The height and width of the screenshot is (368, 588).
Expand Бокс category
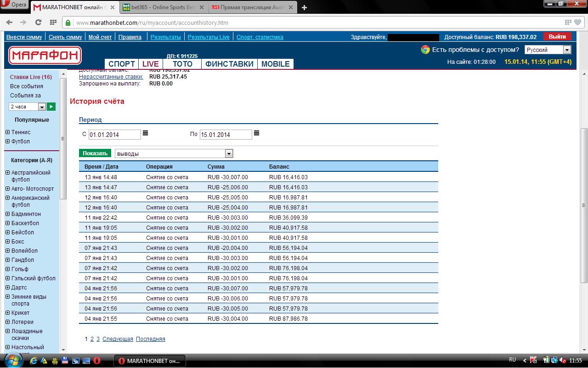7,242
